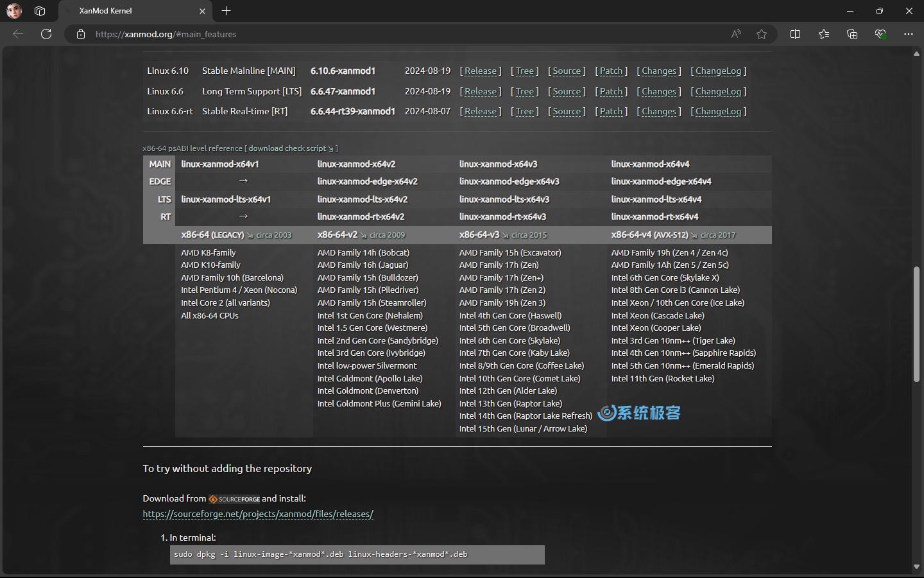Screen dimensions: 924x578
Task: Open Tree link for Linux 6.6 LTS
Action: pyautogui.click(x=524, y=92)
